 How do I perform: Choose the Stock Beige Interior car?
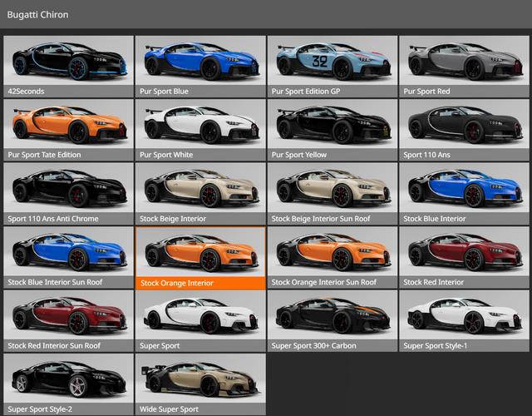tap(200, 194)
